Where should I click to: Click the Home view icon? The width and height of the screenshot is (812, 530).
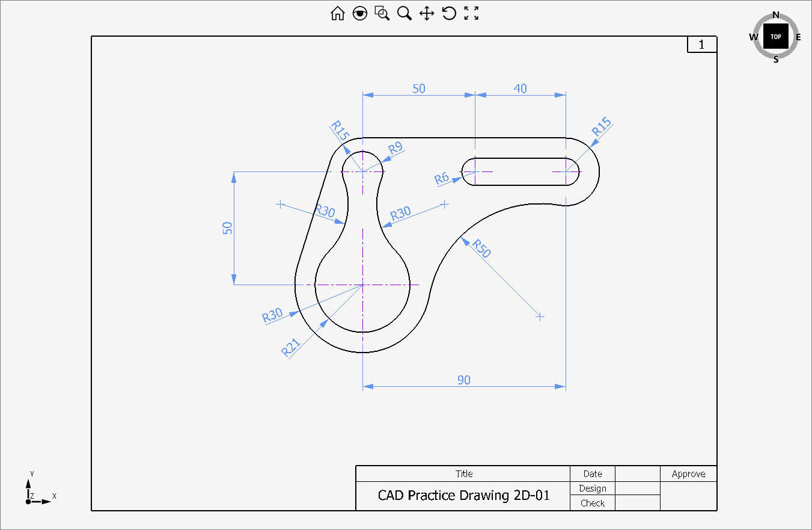[337, 13]
